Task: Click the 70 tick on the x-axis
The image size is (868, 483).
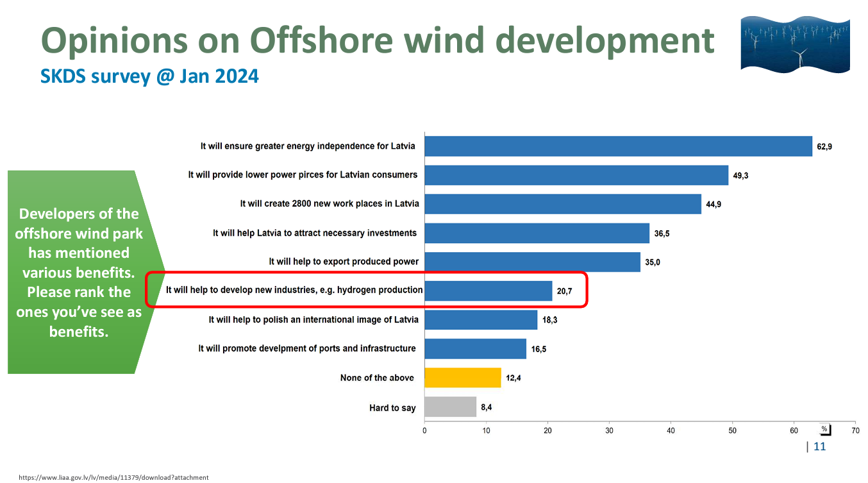Action: pyautogui.click(x=855, y=430)
